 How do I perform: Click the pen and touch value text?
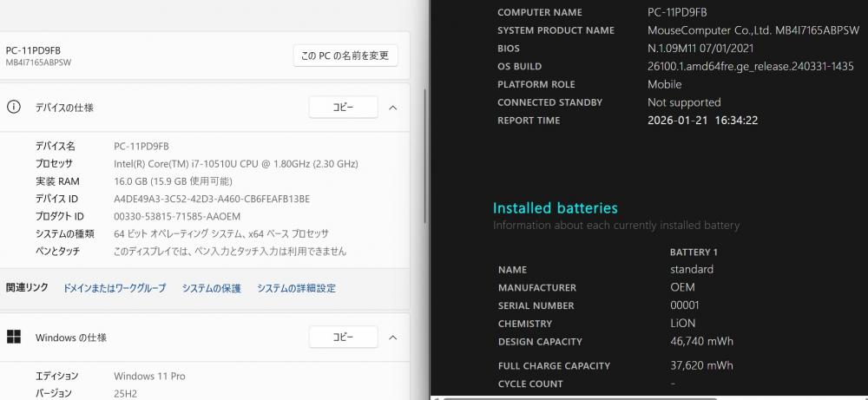coord(230,252)
